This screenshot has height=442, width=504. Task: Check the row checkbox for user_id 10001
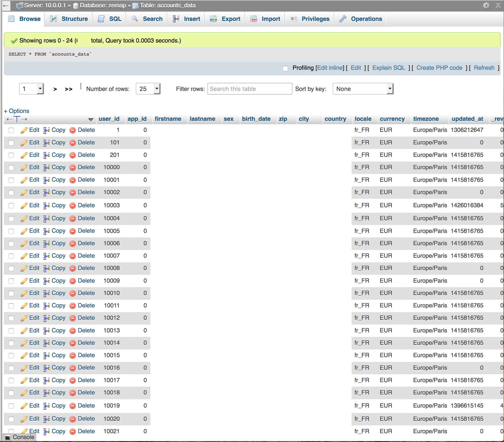point(11,180)
